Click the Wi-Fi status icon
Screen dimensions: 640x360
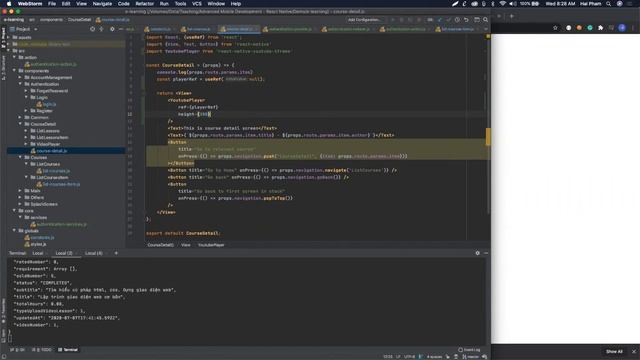pos(502,4)
